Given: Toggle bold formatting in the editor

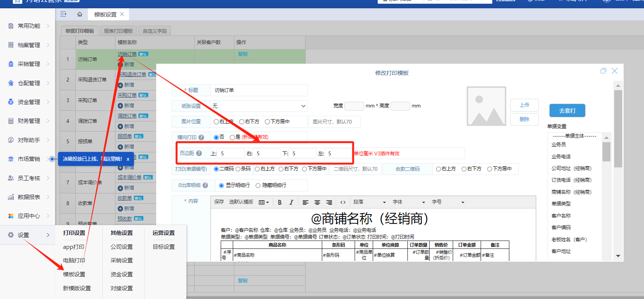Looking at the screenshot, I should coord(280,202).
